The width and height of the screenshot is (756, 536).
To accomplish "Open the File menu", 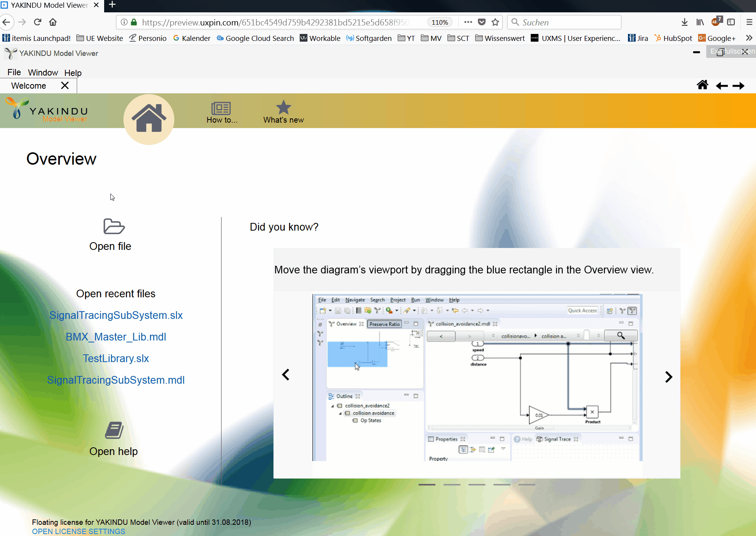I will point(14,72).
